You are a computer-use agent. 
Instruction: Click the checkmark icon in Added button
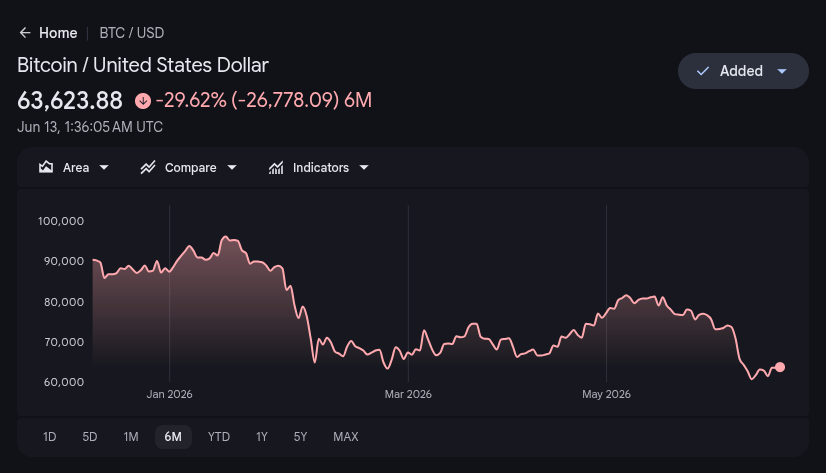(x=703, y=71)
